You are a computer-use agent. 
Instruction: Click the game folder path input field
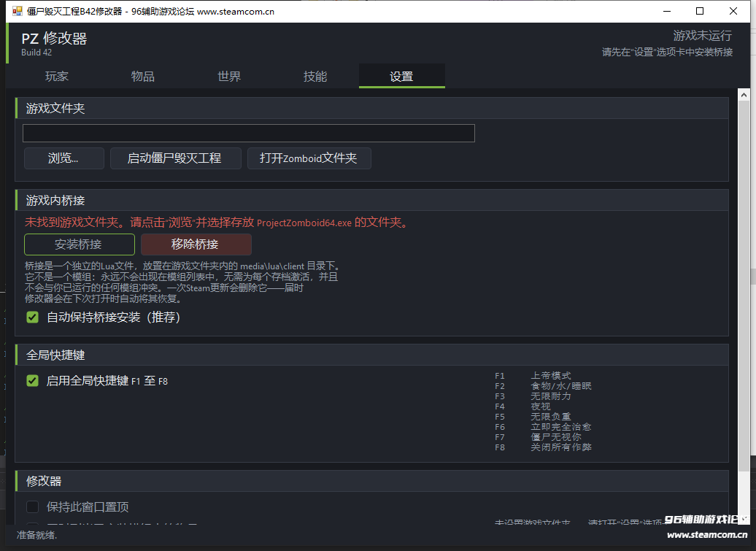[249, 133]
